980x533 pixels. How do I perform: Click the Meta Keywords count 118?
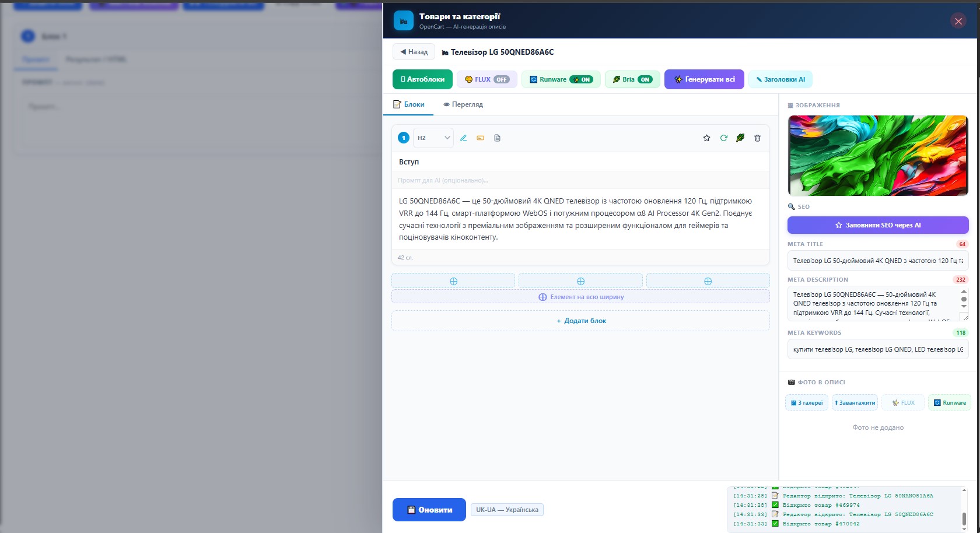(x=961, y=333)
